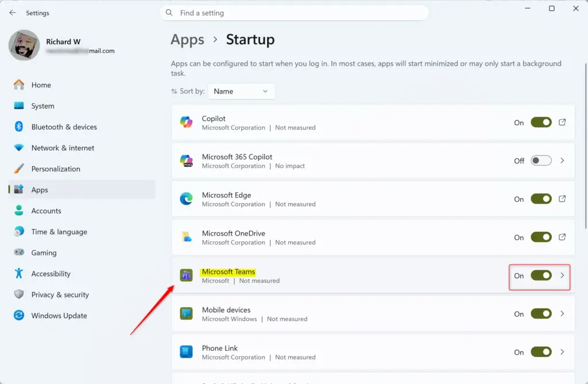
Task: Click the Home house icon
Action: pyautogui.click(x=19, y=85)
